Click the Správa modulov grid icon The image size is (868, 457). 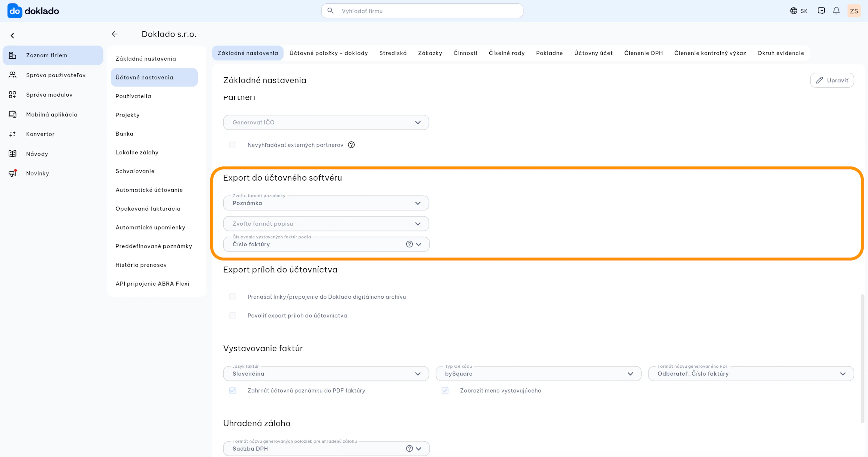pyautogui.click(x=12, y=95)
